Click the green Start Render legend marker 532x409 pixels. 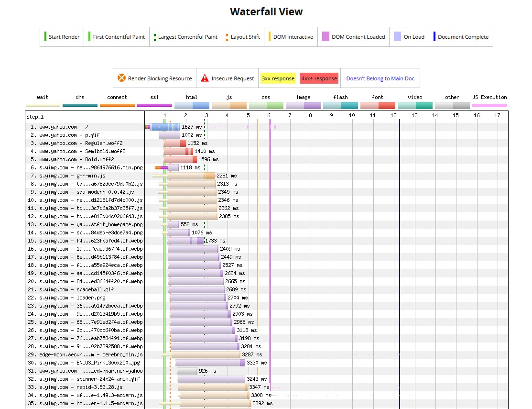point(45,37)
